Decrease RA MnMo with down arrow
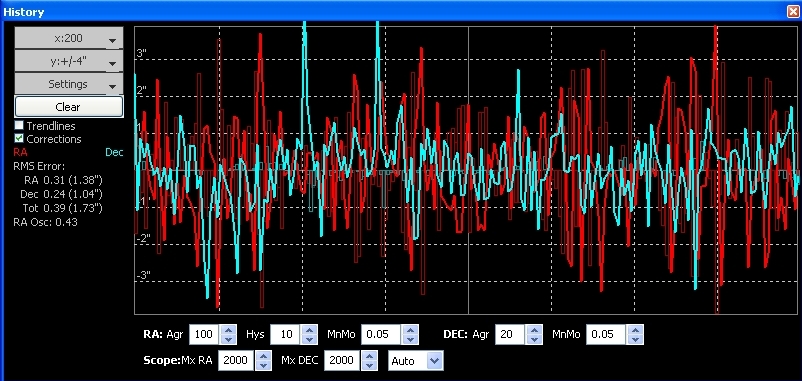Viewport: 802px width, 381px height. 410,340
